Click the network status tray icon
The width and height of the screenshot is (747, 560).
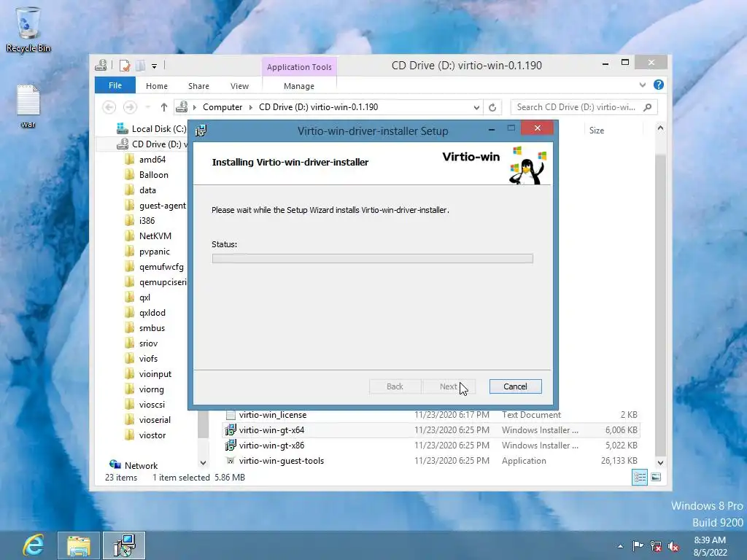656,546
